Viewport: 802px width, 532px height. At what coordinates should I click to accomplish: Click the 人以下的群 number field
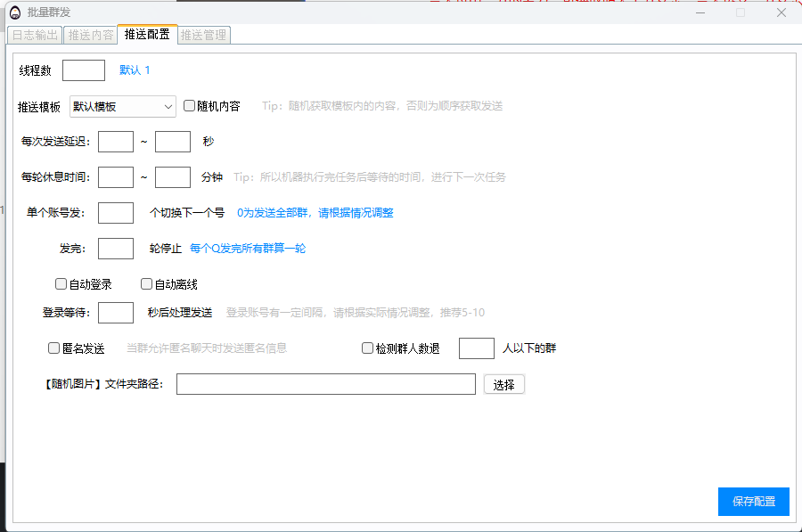pyautogui.click(x=477, y=348)
